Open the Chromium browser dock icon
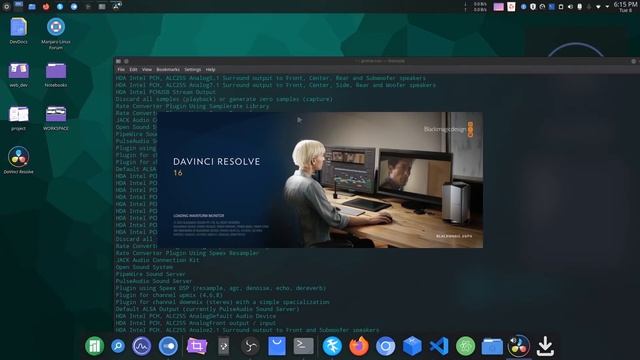The image size is (640, 360). tap(385, 346)
